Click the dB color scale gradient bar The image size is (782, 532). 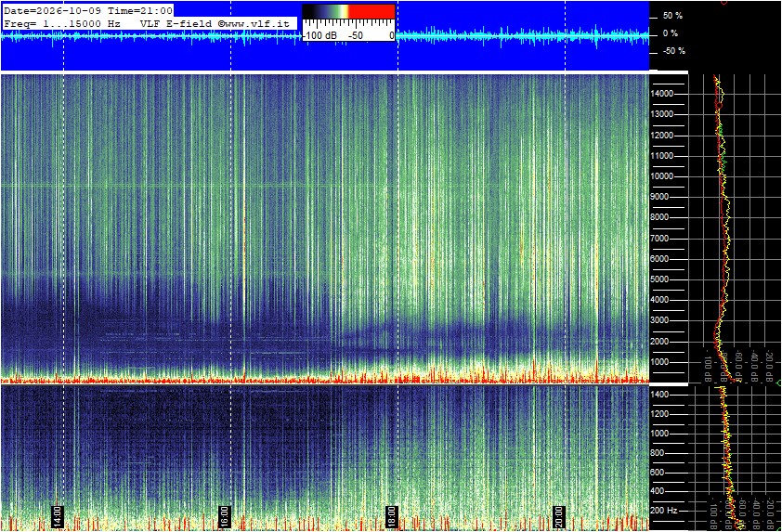[x=348, y=11]
